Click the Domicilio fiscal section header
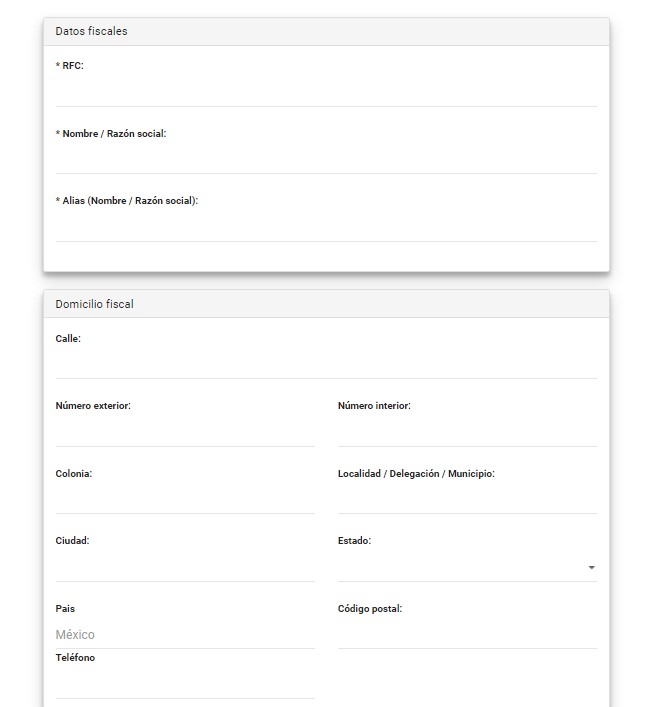This screenshot has height=707, width=664. click(x=326, y=304)
